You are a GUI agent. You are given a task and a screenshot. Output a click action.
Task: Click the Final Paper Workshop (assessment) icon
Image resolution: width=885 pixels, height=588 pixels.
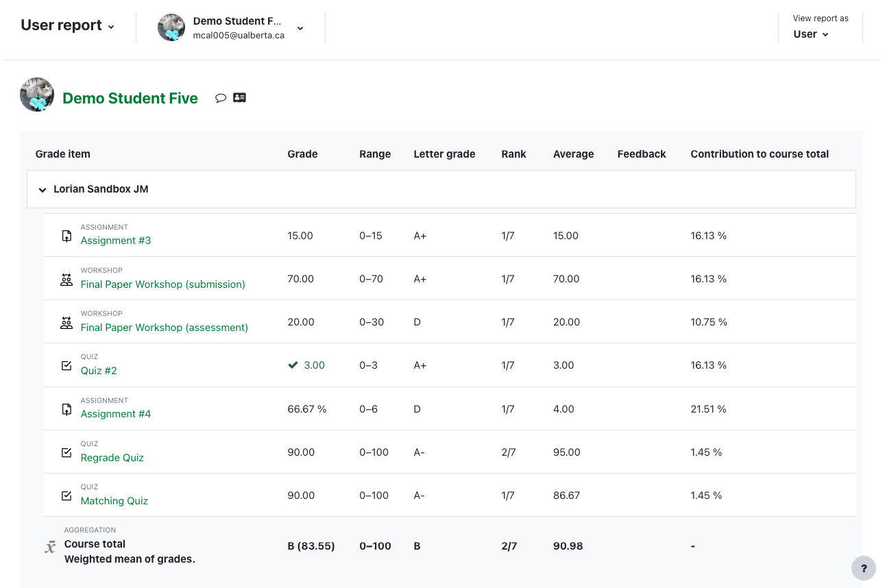point(66,323)
